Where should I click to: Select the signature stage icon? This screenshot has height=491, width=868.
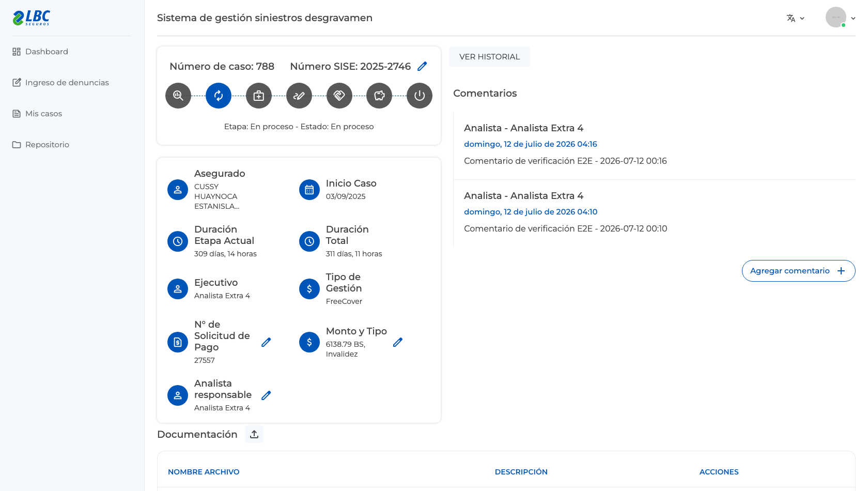point(299,96)
